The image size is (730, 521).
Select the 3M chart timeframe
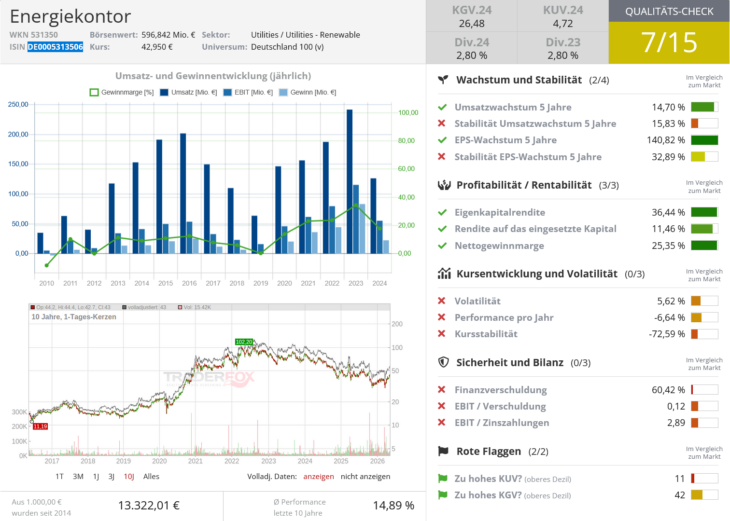78,476
